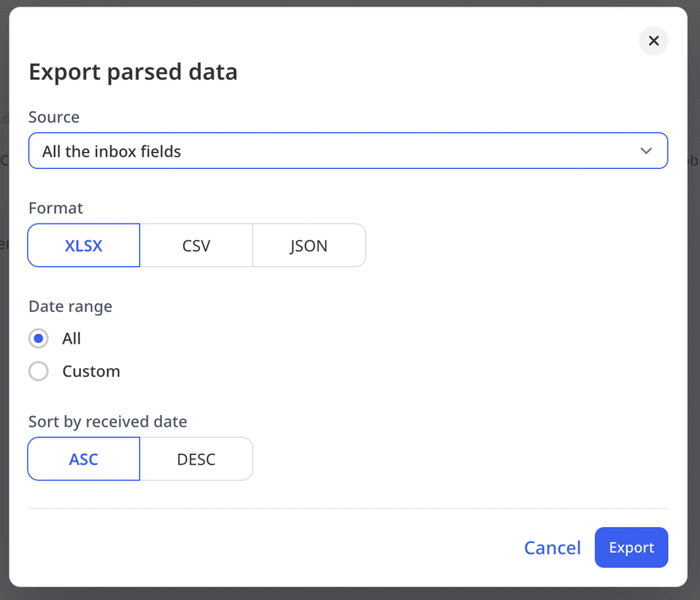Click the chevron arrow in the Source field
700x600 pixels.
(x=646, y=151)
